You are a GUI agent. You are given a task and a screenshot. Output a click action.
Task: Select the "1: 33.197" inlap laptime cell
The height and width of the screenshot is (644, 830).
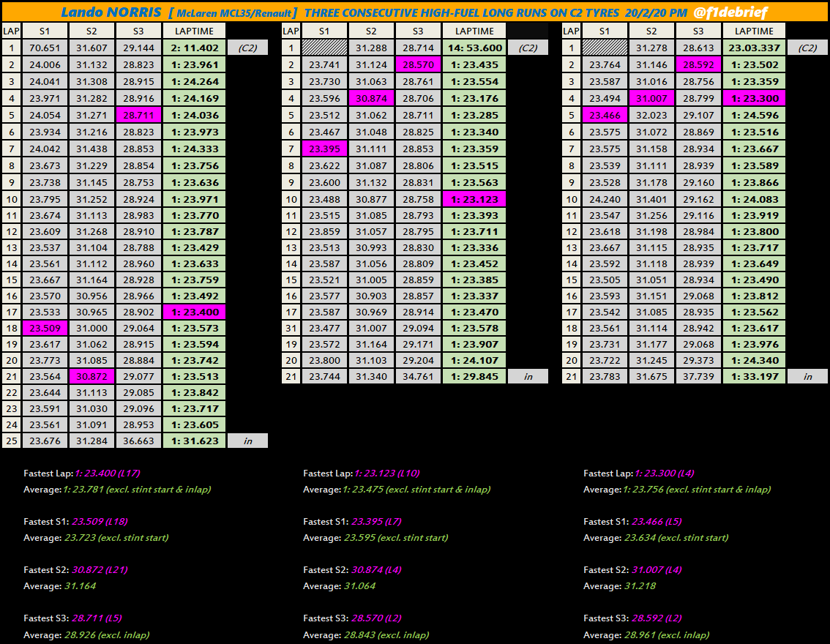pyautogui.click(x=754, y=376)
